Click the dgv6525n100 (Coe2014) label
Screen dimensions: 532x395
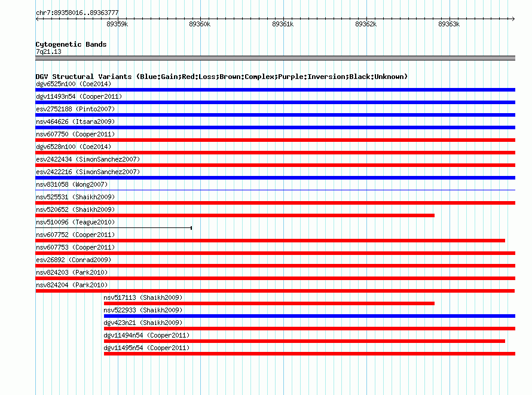point(74,84)
